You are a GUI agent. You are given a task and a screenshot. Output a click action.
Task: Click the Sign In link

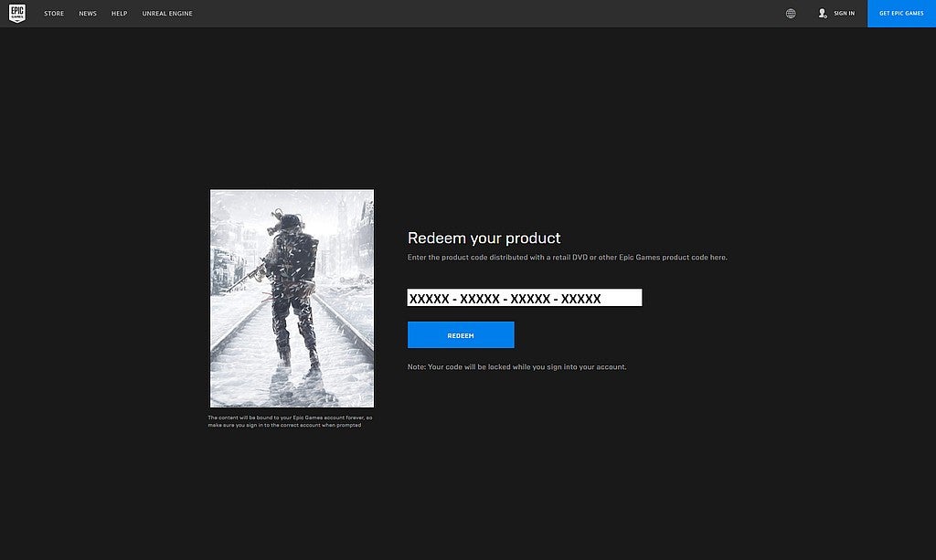click(844, 13)
